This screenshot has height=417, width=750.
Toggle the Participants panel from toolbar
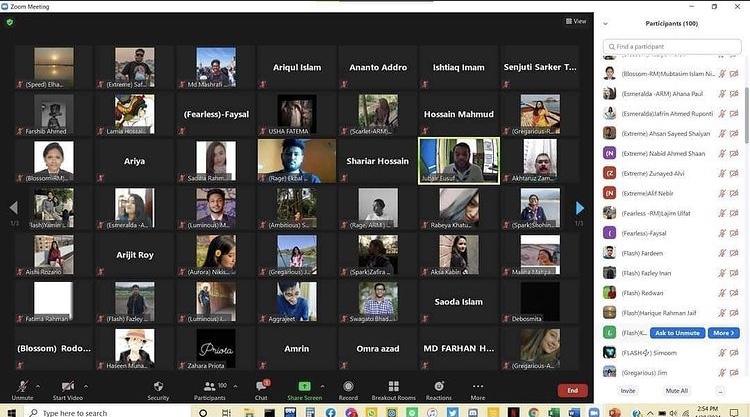pyautogui.click(x=209, y=386)
